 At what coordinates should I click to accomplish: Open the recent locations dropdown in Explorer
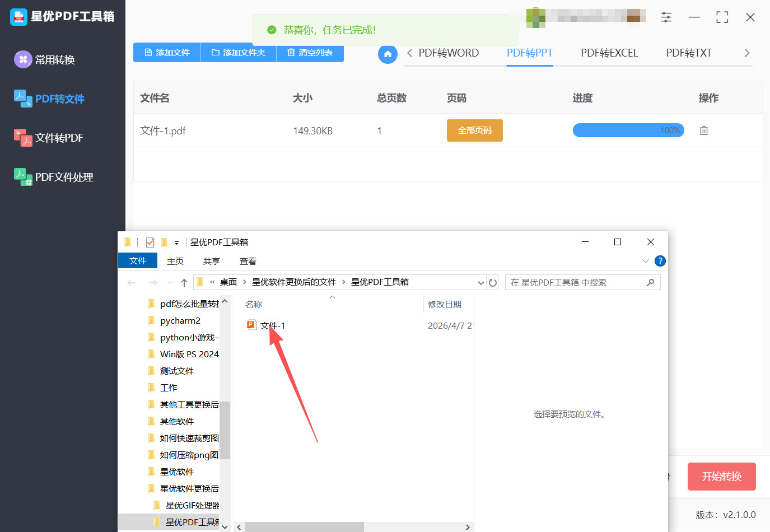pyautogui.click(x=170, y=283)
